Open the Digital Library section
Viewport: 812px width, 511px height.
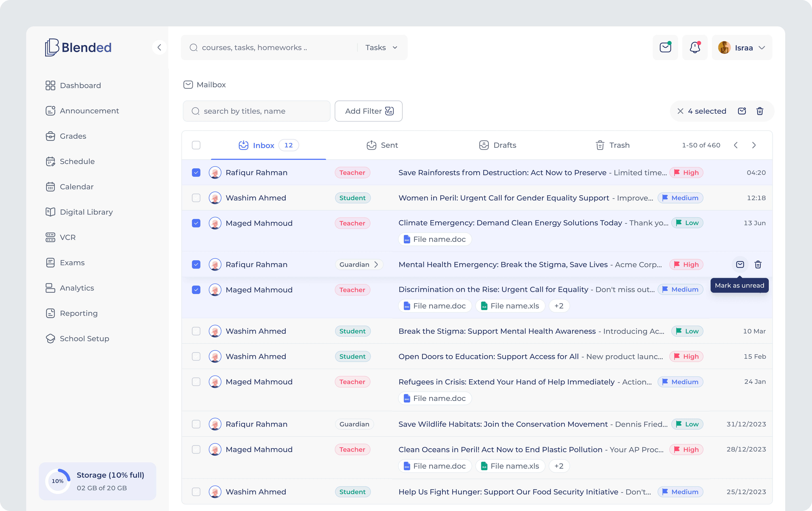(x=86, y=212)
